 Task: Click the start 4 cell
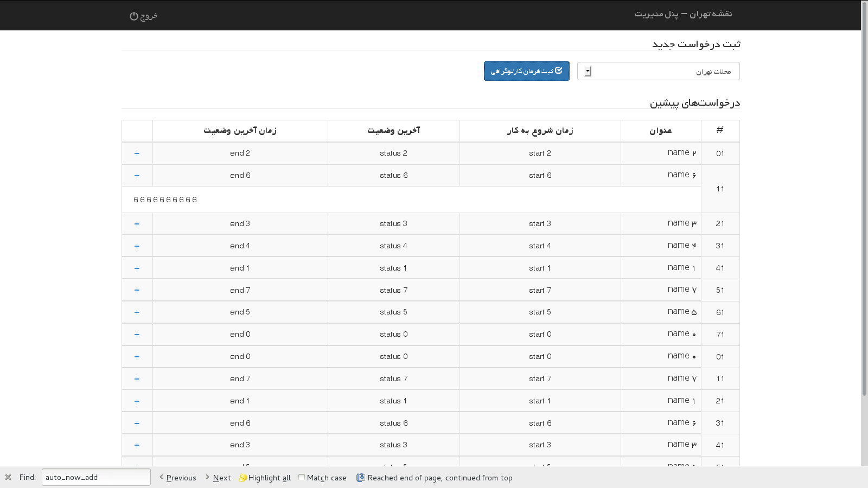pos(540,246)
